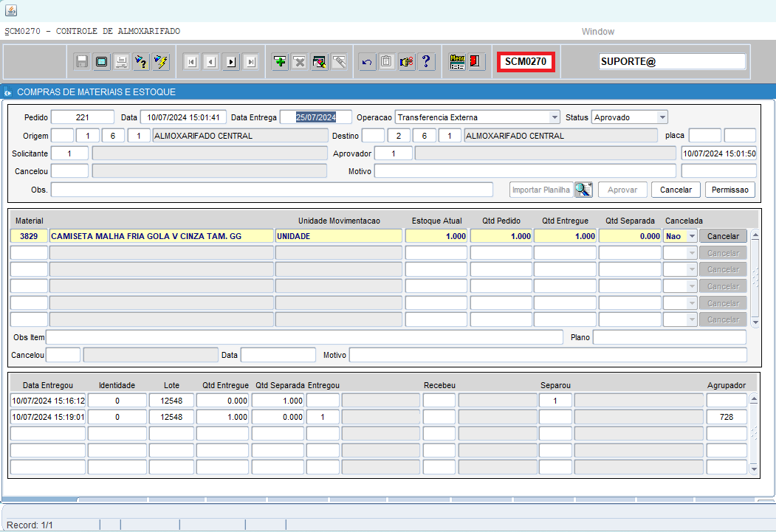Click the panel icon left of COMPRAS DE MATERIAIS
Viewport: 776px width, 532px height.
coord(7,92)
